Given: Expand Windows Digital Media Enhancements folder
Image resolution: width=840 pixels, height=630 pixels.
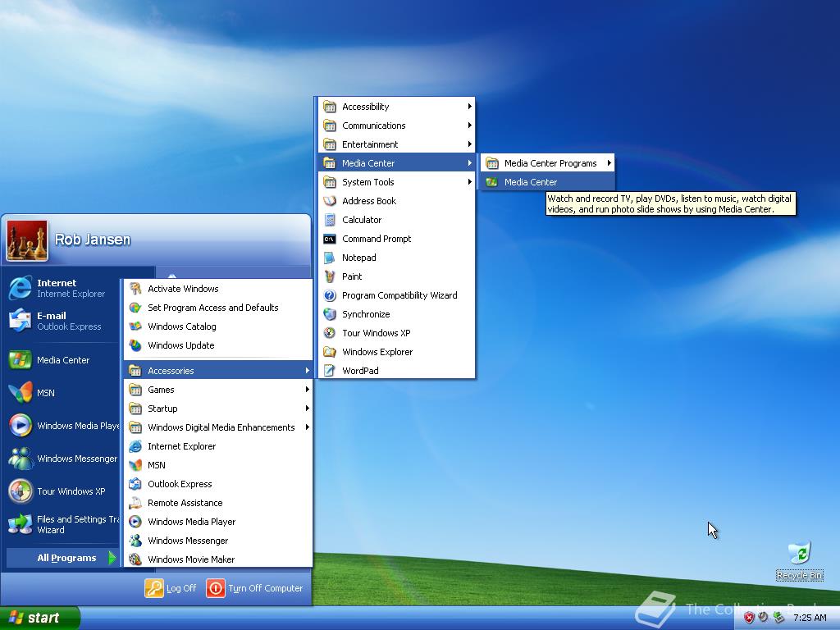Looking at the screenshot, I should click(218, 427).
